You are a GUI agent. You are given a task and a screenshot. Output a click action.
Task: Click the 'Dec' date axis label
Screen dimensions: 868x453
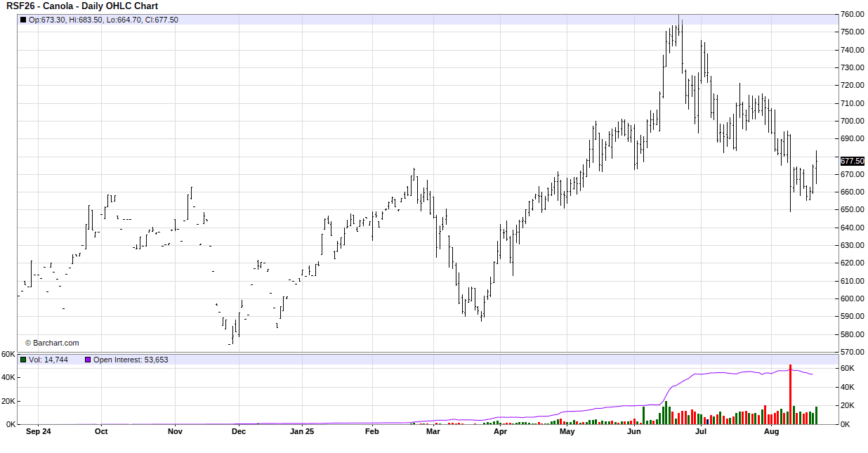click(x=239, y=431)
